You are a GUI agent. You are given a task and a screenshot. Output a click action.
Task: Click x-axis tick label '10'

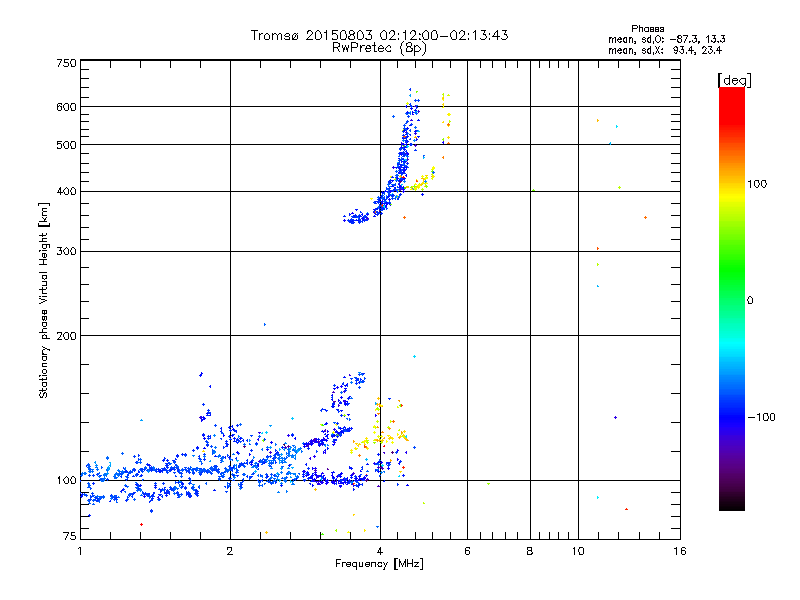click(578, 551)
